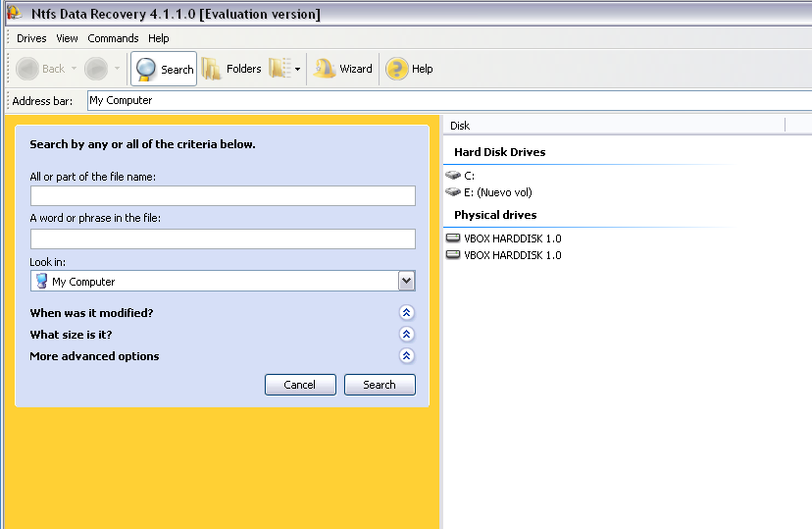Open the Commands menu
This screenshot has height=529, width=812.
click(113, 38)
